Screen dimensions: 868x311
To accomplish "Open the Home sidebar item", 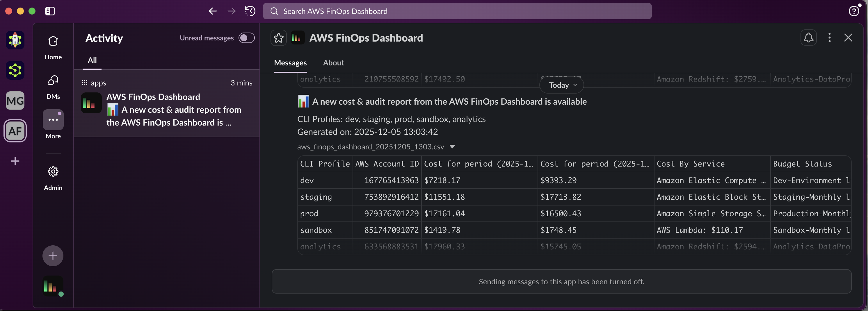I will point(53,48).
